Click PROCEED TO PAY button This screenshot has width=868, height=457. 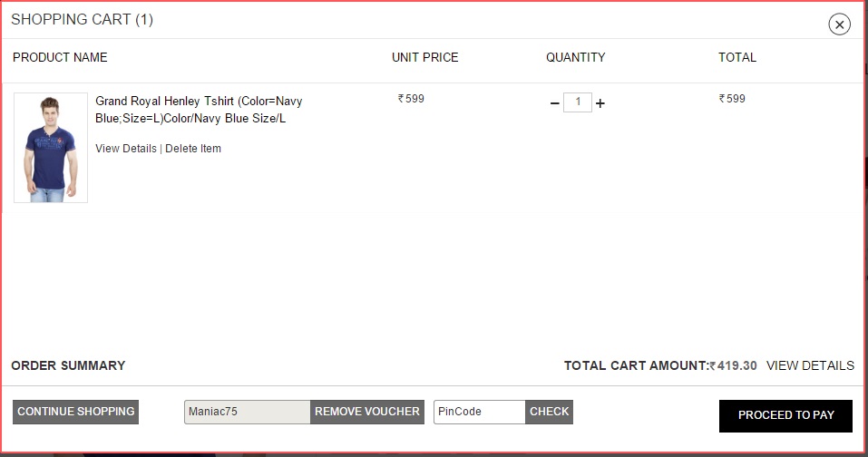pyautogui.click(x=785, y=415)
